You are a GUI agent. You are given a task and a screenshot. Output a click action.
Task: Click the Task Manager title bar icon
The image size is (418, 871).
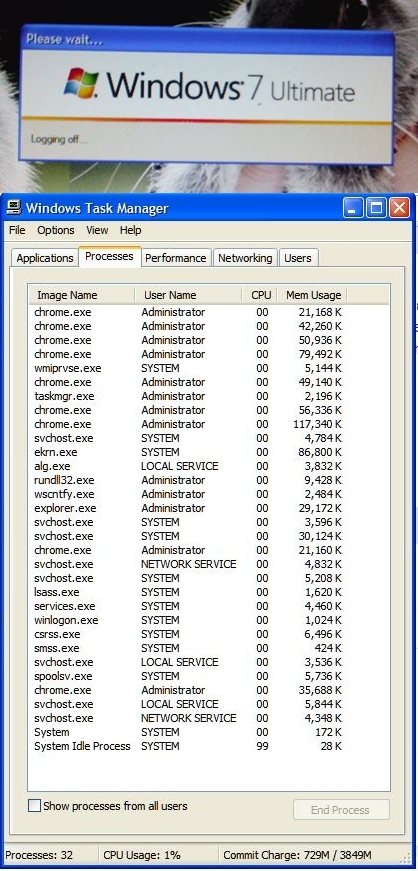[x=13, y=208]
